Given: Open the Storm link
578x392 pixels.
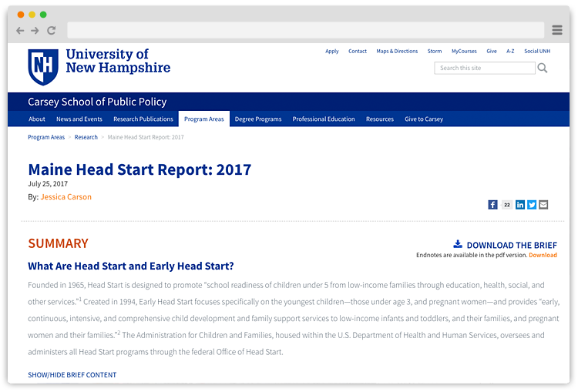Looking at the screenshot, I should coord(435,51).
